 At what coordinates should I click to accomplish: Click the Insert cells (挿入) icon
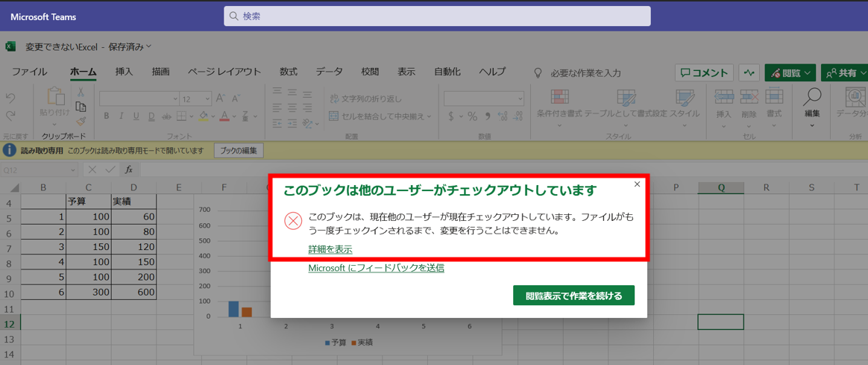pyautogui.click(x=724, y=96)
